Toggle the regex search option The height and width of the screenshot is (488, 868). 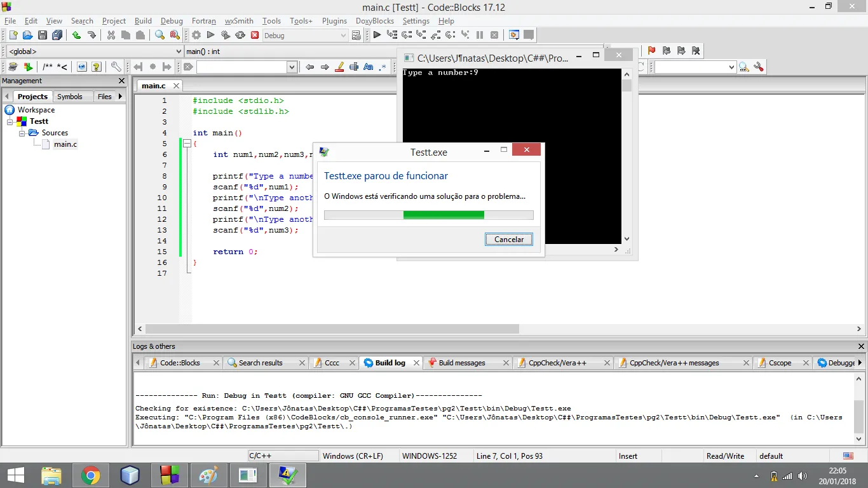pyautogui.click(x=383, y=67)
